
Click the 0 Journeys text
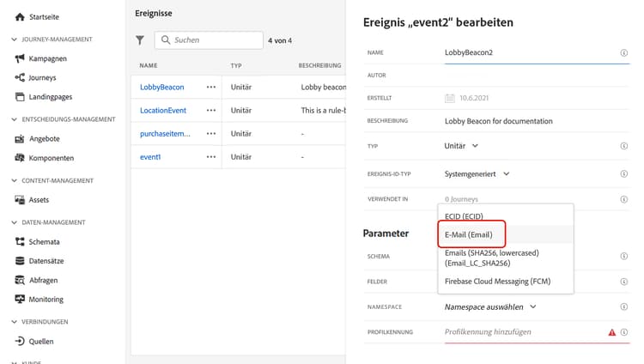tap(461, 199)
